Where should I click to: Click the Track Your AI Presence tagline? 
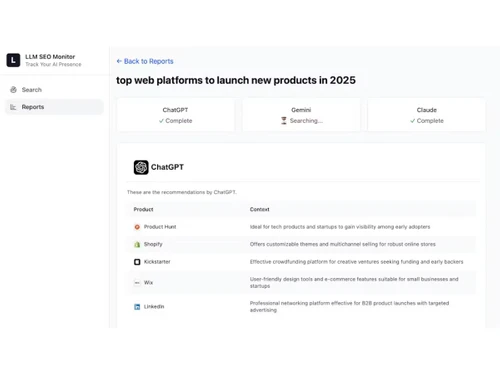click(x=53, y=64)
